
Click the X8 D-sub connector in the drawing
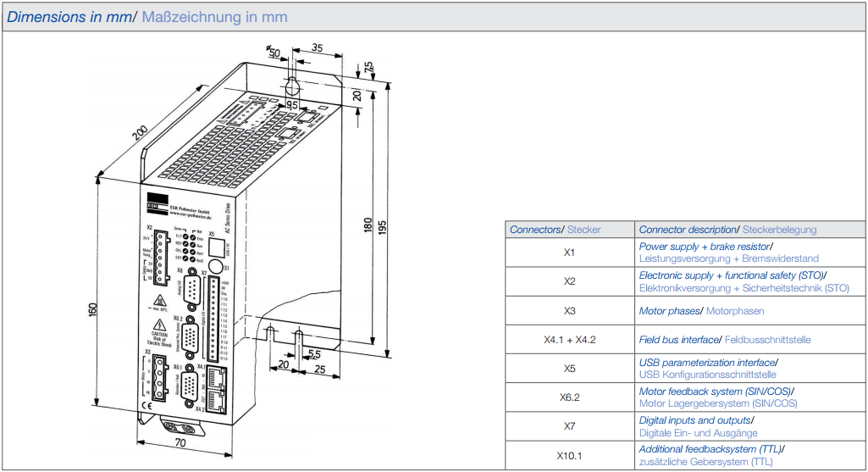point(191,289)
